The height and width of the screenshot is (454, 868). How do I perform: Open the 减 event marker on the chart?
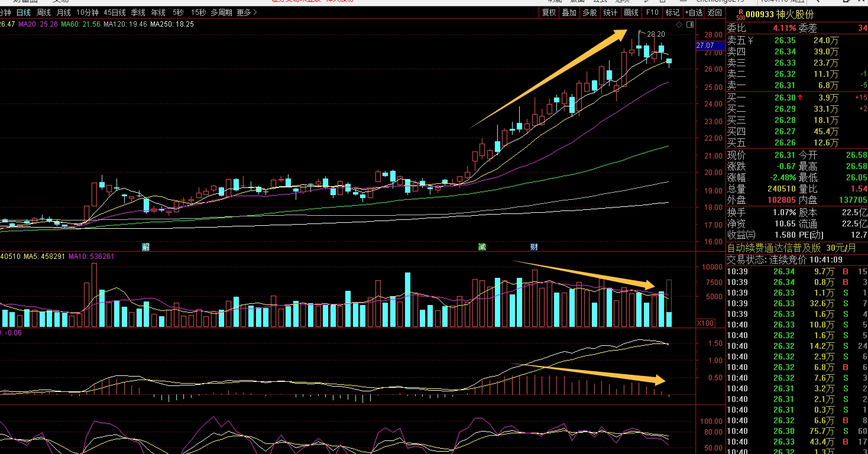tap(482, 247)
